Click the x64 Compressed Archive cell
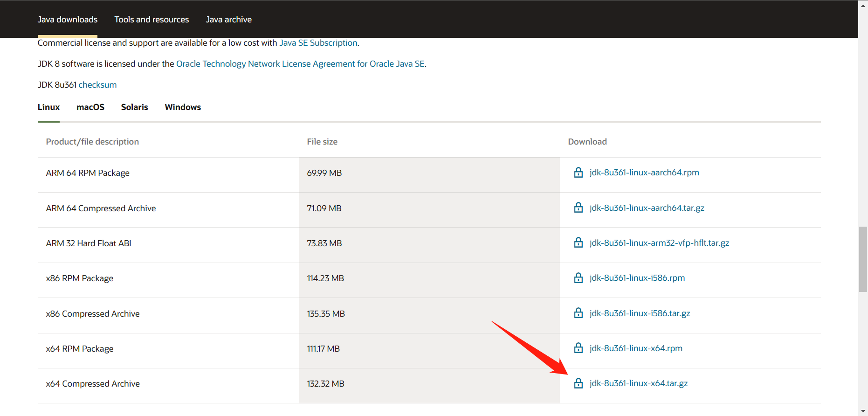Viewport: 868px width, 416px height. [x=168, y=386]
